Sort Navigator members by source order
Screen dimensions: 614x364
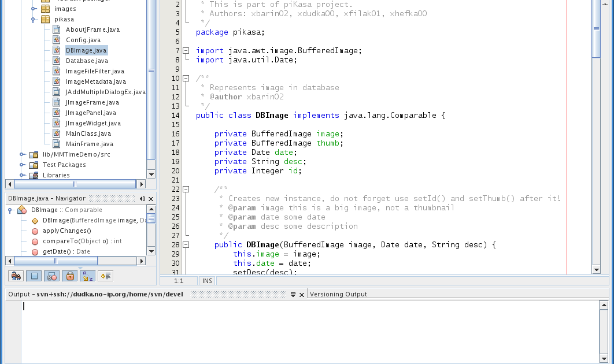(105, 276)
